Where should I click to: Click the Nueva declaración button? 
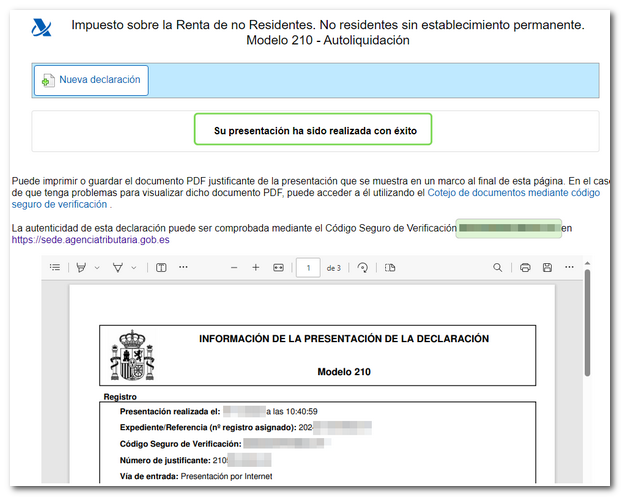click(91, 81)
